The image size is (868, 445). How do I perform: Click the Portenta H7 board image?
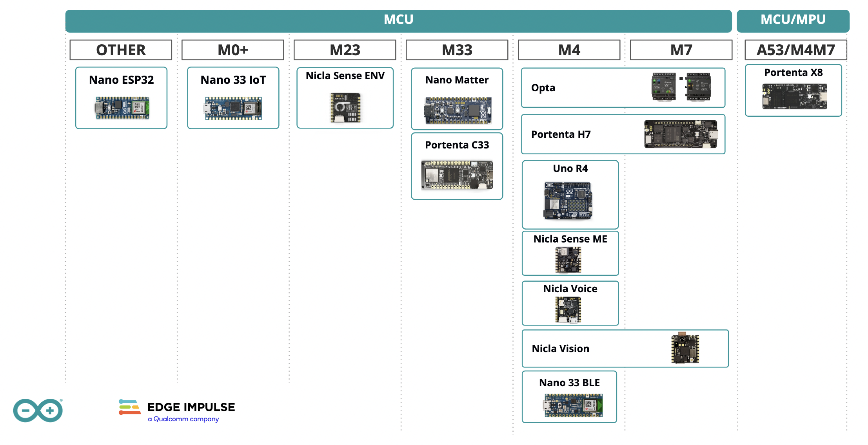(681, 134)
